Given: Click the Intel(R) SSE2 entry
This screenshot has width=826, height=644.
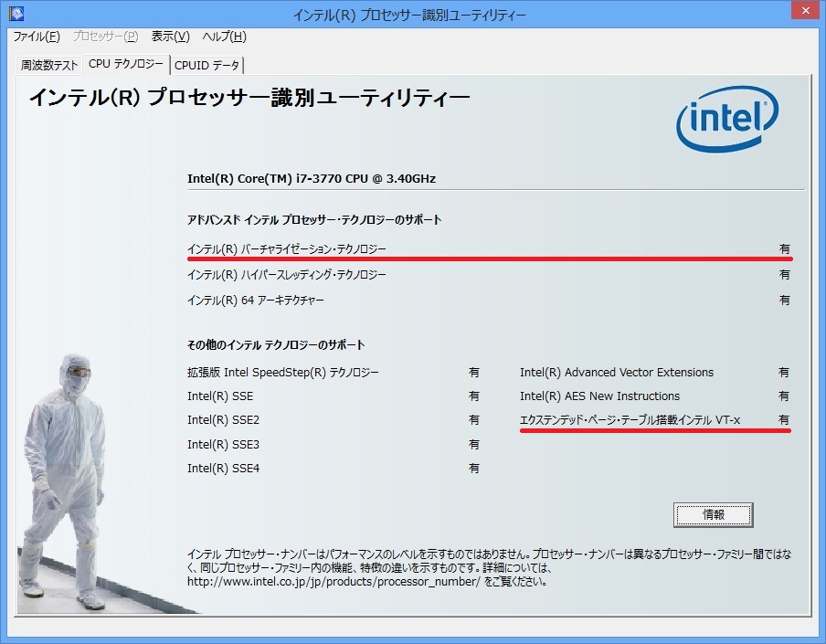Looking at the screenshot, I should [x=223, y=420].
